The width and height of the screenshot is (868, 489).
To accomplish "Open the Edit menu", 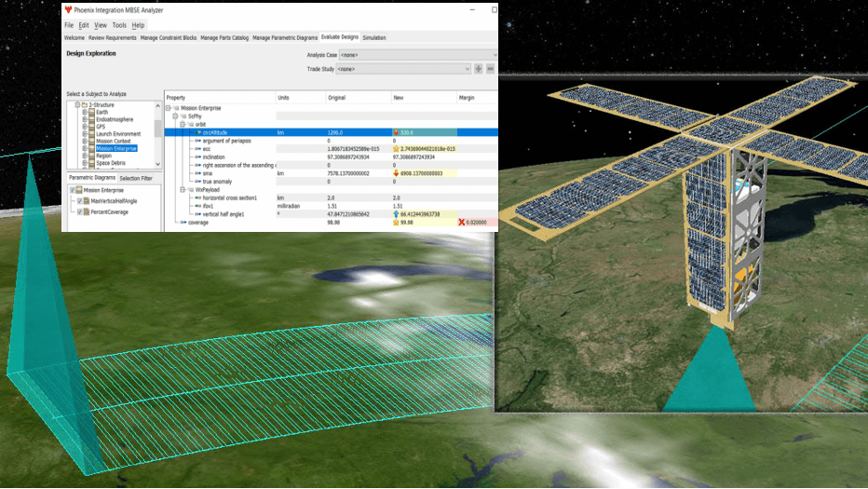I will (84, 25).
